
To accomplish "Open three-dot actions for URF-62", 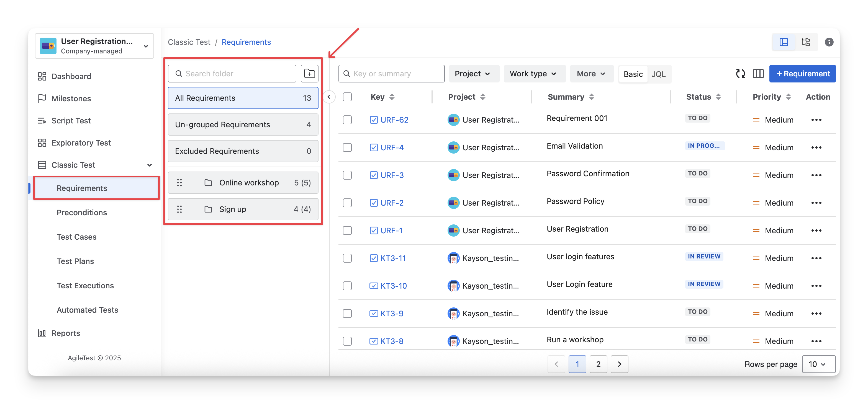I will coord(816,120).
